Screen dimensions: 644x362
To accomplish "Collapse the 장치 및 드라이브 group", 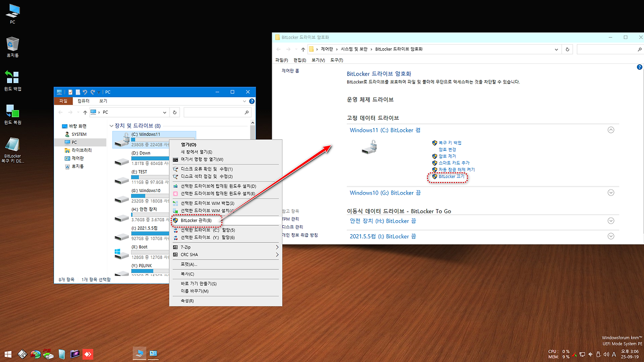I will pyautogui.click(x=111, y=126).
